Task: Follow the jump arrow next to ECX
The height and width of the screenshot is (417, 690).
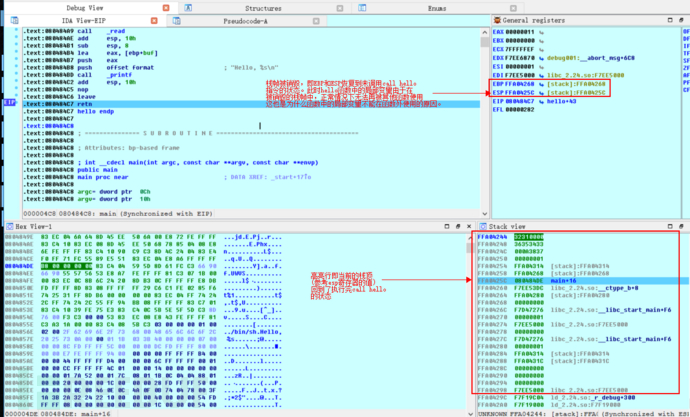Action: pos(541,49)
